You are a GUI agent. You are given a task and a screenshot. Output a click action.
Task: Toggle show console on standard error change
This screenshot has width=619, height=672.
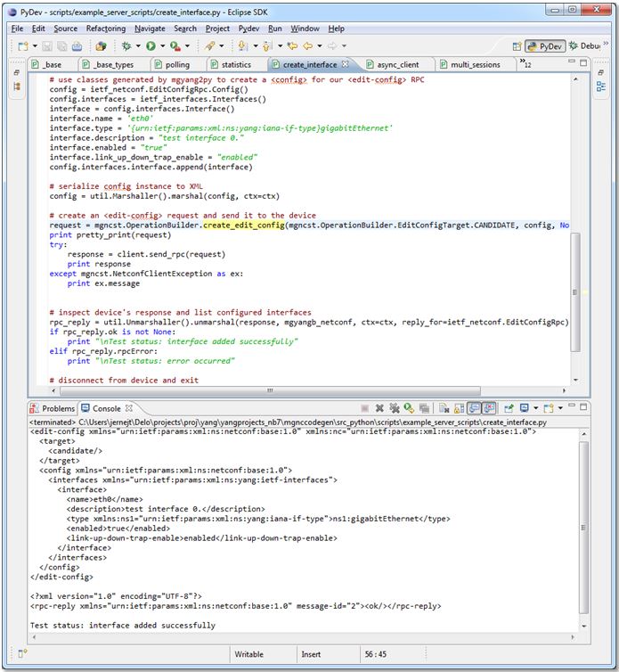(x=490, y=408)
